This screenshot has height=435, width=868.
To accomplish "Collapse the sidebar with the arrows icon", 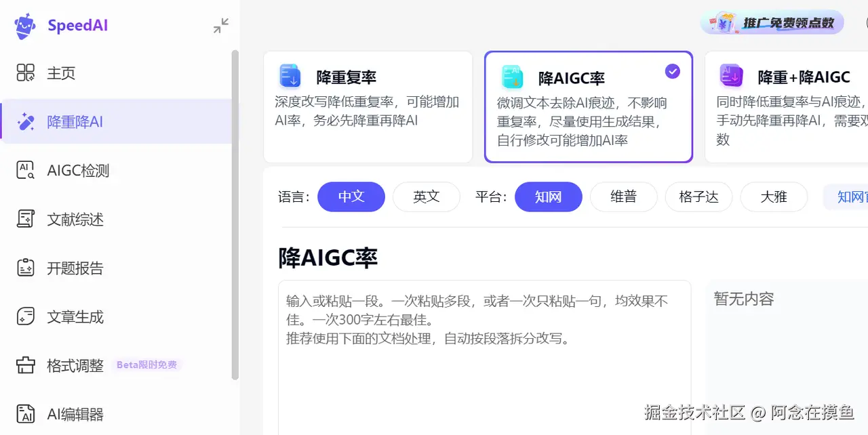I will [x=221, y=26].
